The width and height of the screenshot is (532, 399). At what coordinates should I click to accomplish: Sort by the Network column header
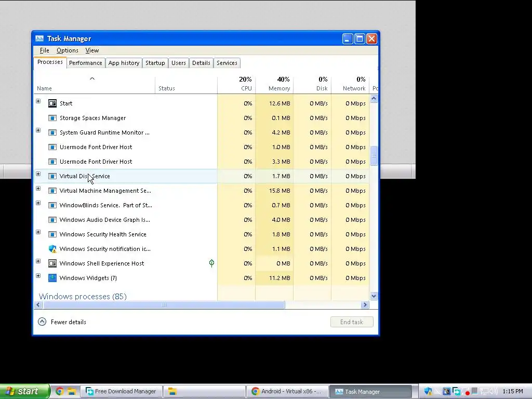point(351,85)
